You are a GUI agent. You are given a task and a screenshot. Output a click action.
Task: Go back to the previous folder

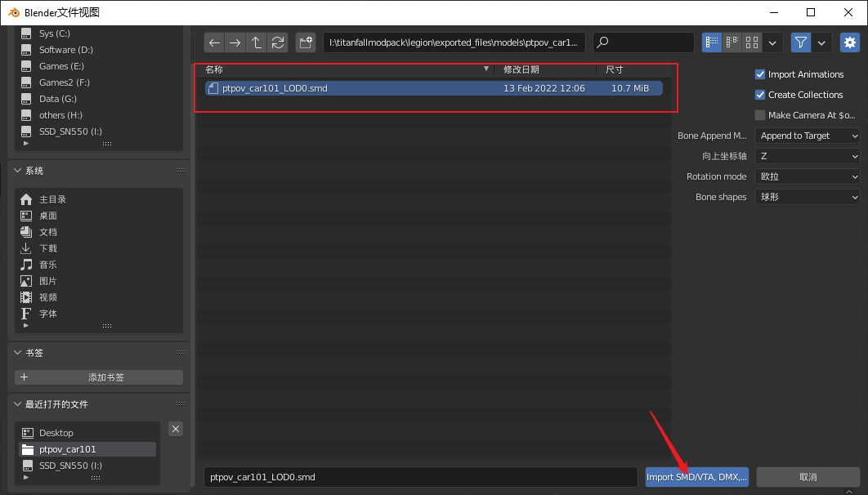[x=214, y=42]
